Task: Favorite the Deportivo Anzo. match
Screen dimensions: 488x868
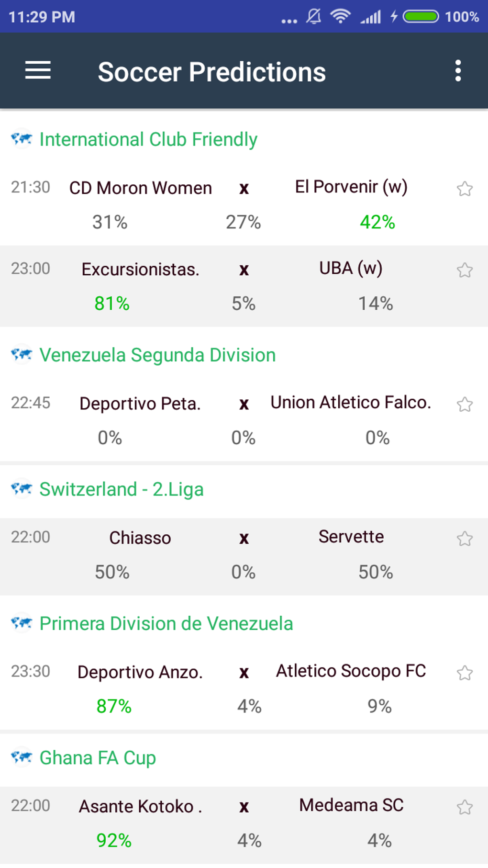Action: coord(465,673)
